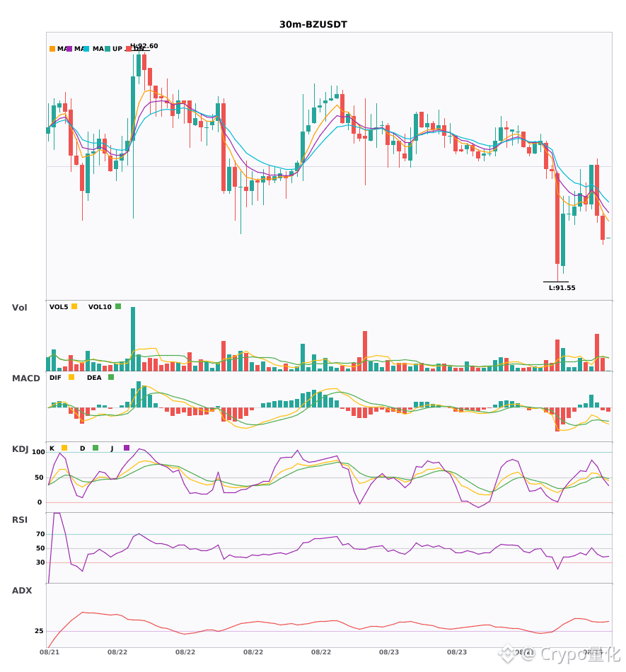
Task: Click the green D legend square
Action: [x=95, y=448]
